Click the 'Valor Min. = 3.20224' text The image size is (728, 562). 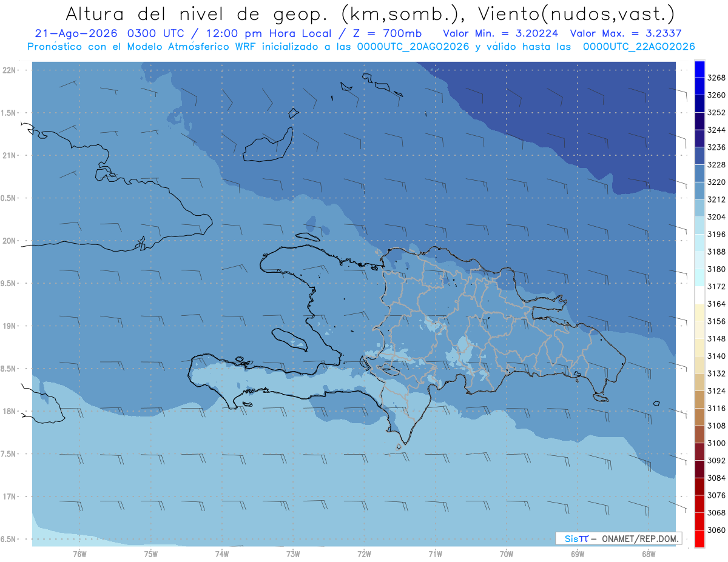tap(502, 34)
